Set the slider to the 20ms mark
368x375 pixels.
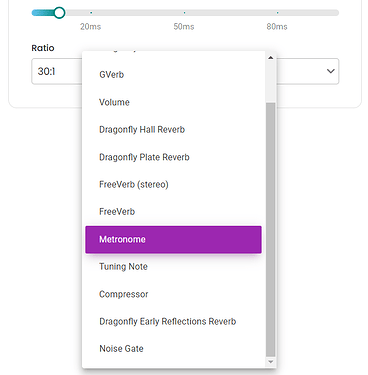point(91,13)
